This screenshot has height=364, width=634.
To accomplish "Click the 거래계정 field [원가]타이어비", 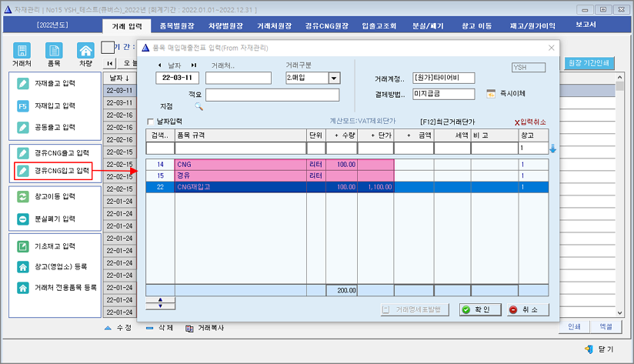I will (x=443, y=78).
